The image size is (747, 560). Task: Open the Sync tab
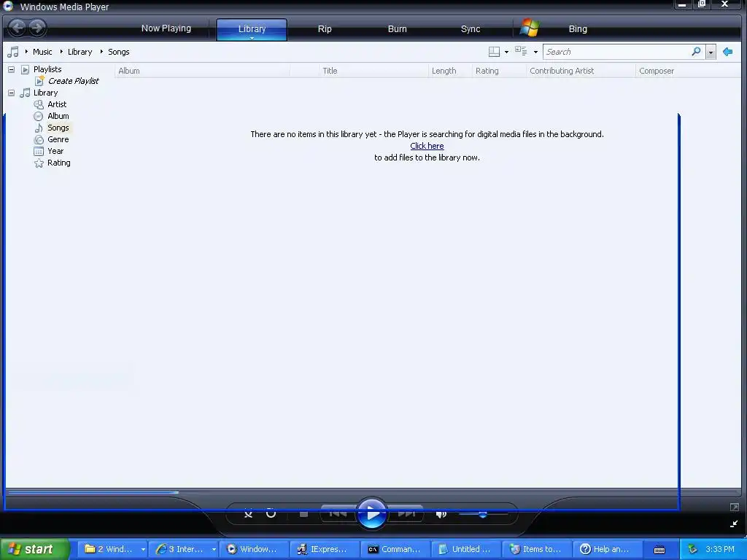pos(471,29)
